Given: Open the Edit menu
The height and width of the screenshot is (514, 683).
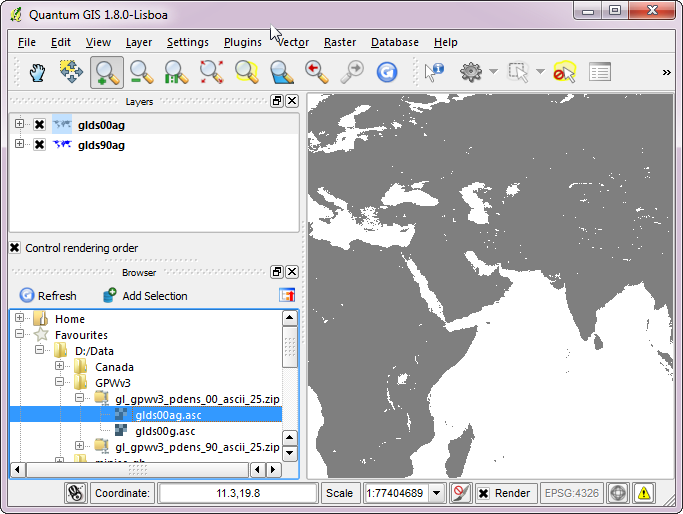Looking at the screenshot, I should tap(61, 42).
